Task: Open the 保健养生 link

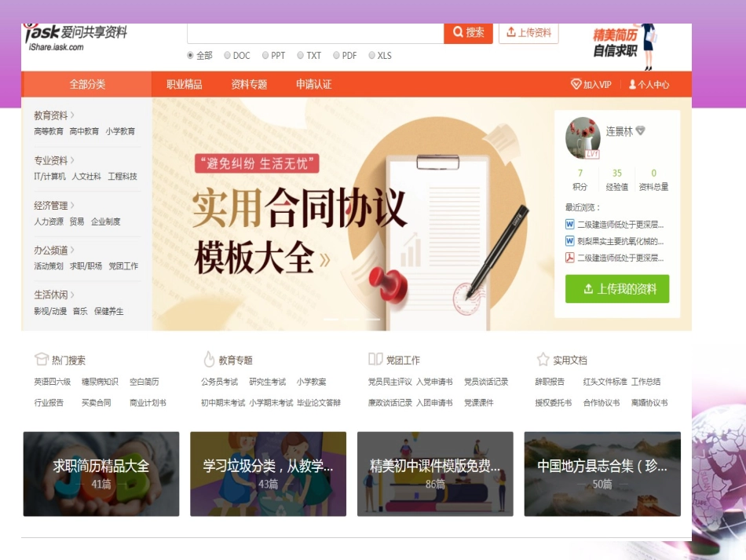Action: point(108,311)
